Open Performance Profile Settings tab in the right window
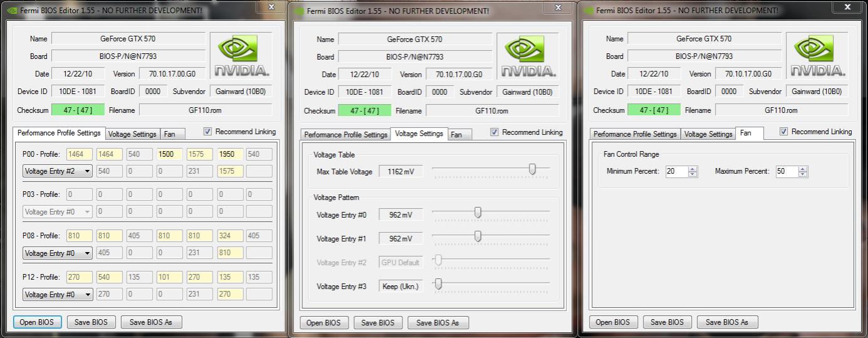Screen dimensions: 868x338 point(635,134)
